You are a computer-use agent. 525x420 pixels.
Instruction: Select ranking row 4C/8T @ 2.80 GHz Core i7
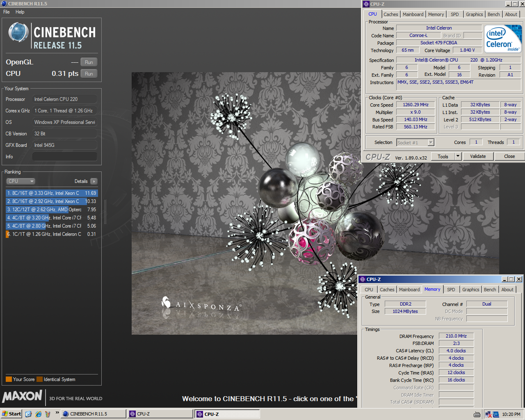pos(52,226)
